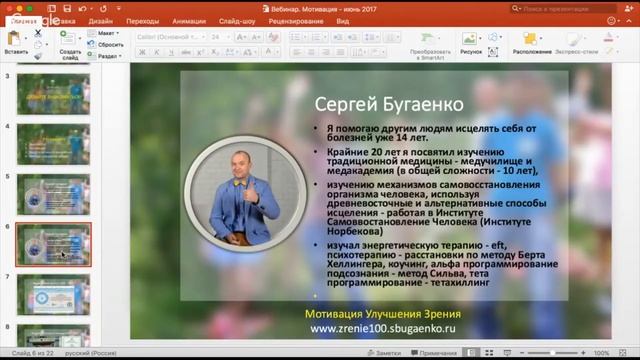Toggle underline Ч formatting
This screenshot has height=360, width=640.
(171, 52)
